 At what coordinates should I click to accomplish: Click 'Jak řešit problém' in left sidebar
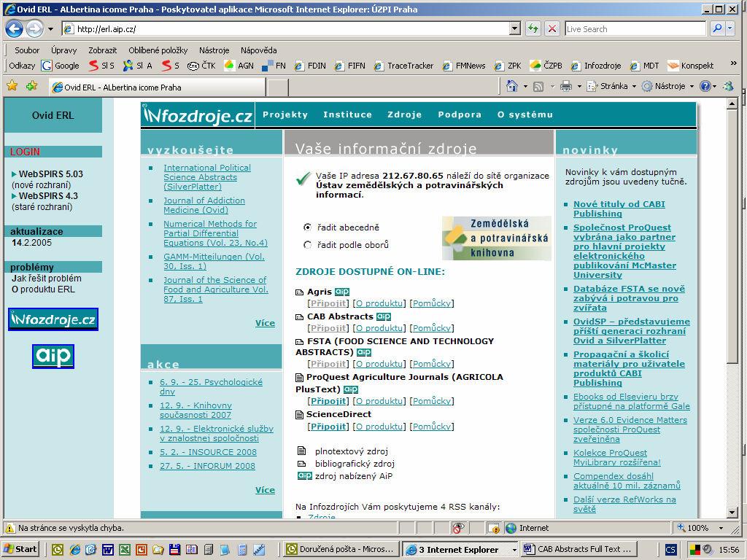(x=47, y=278)
